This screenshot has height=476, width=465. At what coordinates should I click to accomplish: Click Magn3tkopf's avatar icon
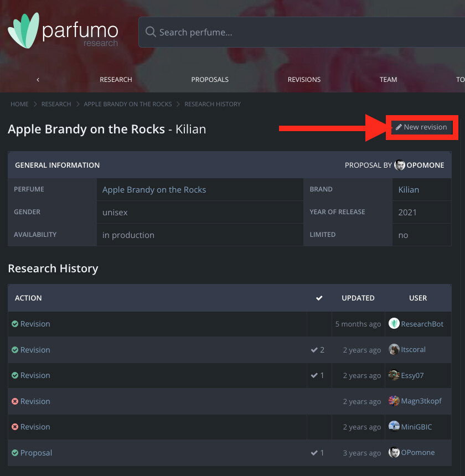pos(394,401)
